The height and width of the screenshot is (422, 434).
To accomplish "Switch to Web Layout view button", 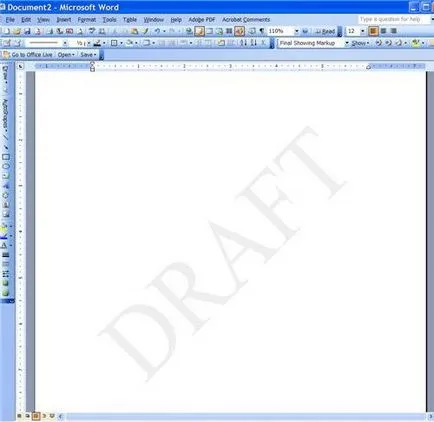I will pyautogui.click(x=28, y=416).
